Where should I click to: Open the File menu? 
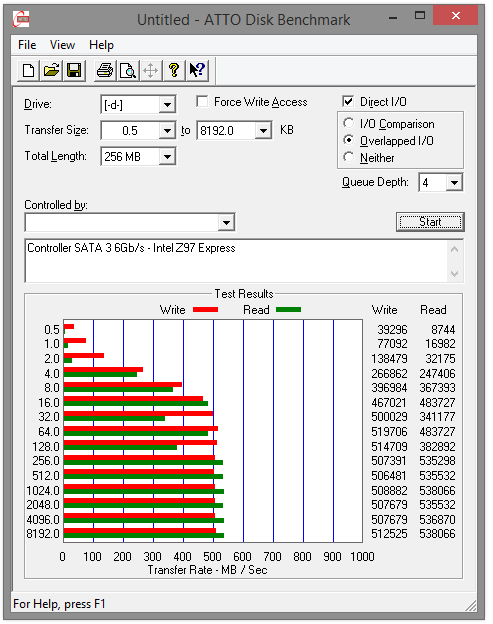pos(27,45)
